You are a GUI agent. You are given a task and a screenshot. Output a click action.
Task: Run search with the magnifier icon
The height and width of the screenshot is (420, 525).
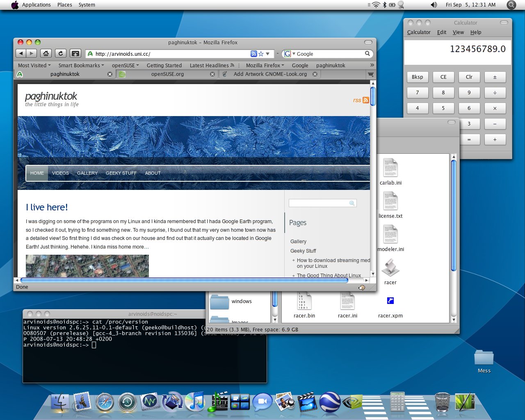pyautogui.click(x=367, y=54)
